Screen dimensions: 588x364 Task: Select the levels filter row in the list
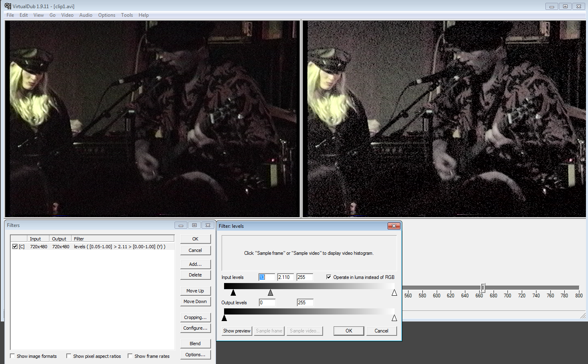(x=92, y=247)
